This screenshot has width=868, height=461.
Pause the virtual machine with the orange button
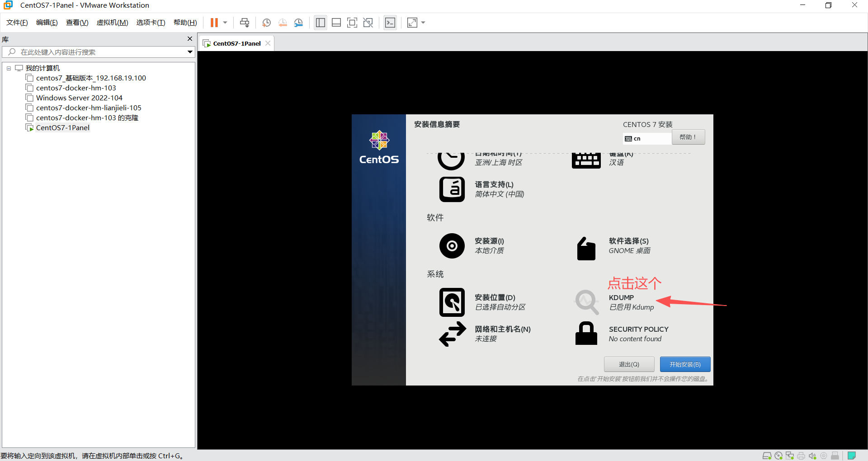click(x=214, y=23)
